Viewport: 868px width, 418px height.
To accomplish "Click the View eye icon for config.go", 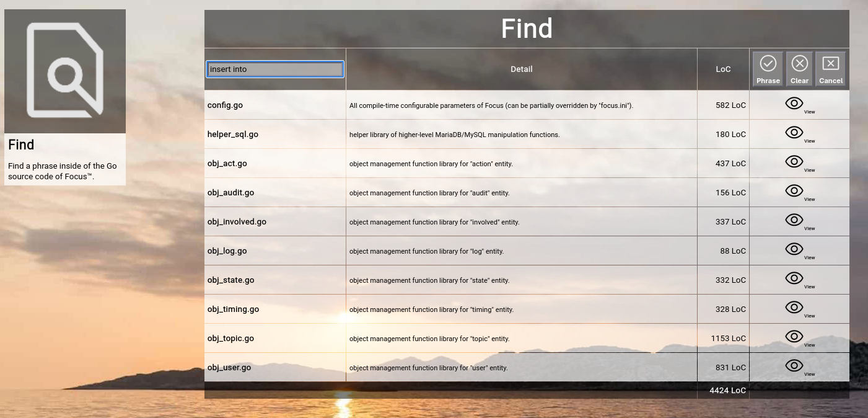I will (794, 104).
